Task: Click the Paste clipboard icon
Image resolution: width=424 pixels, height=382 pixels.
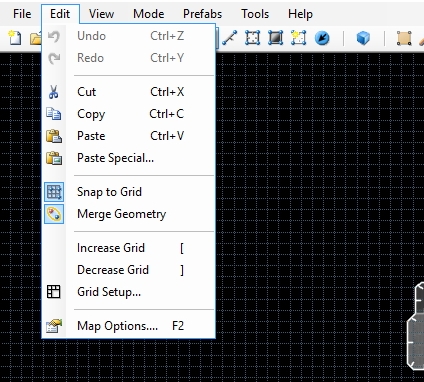Action: tap(54, 136)
